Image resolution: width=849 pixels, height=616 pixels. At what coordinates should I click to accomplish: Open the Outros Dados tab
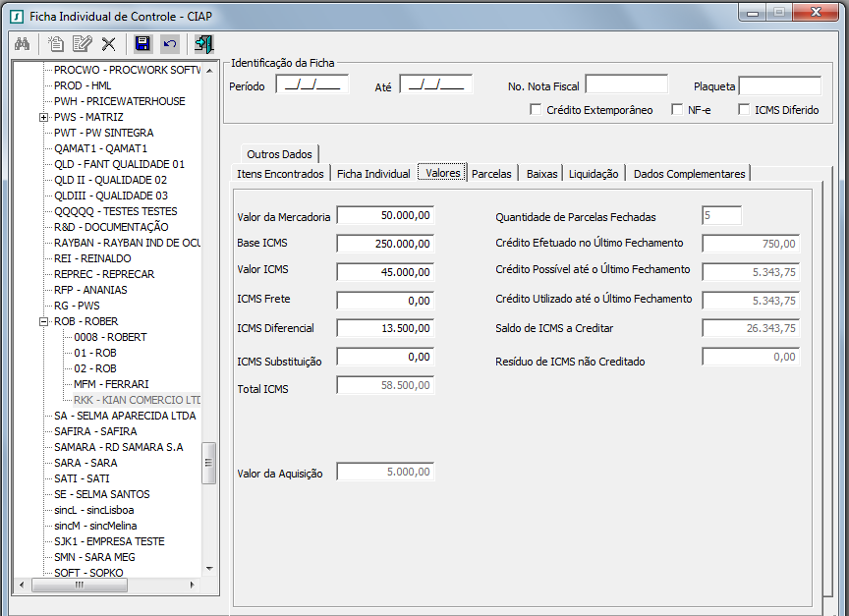point(279,154)
